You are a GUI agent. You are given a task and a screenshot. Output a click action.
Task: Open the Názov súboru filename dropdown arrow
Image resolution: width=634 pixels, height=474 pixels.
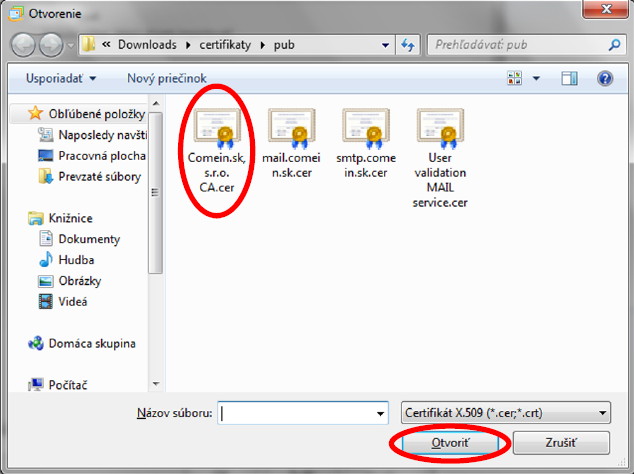point(380,413)
